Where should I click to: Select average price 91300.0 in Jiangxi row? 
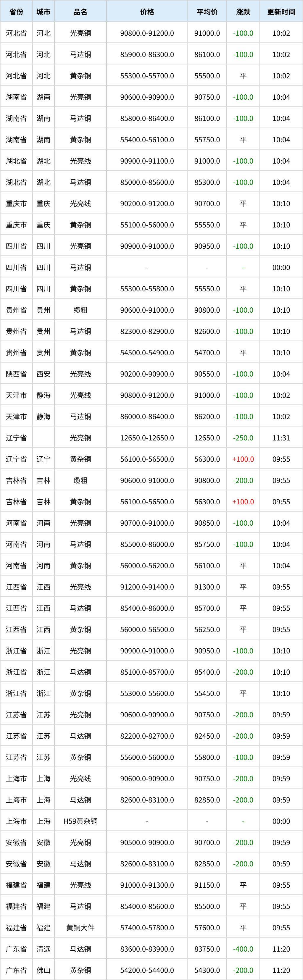click(x=207, y=587)
